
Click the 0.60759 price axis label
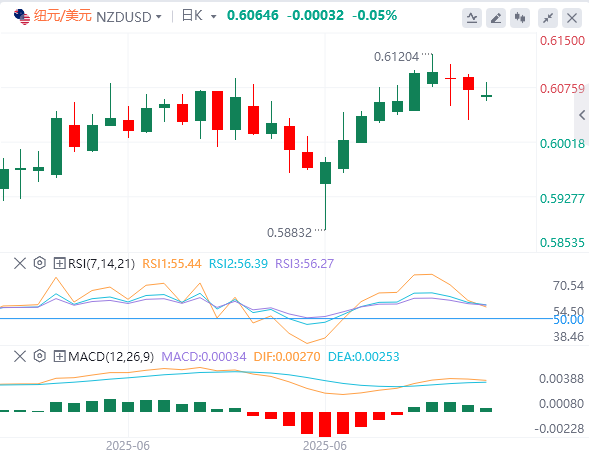point(562,89)
